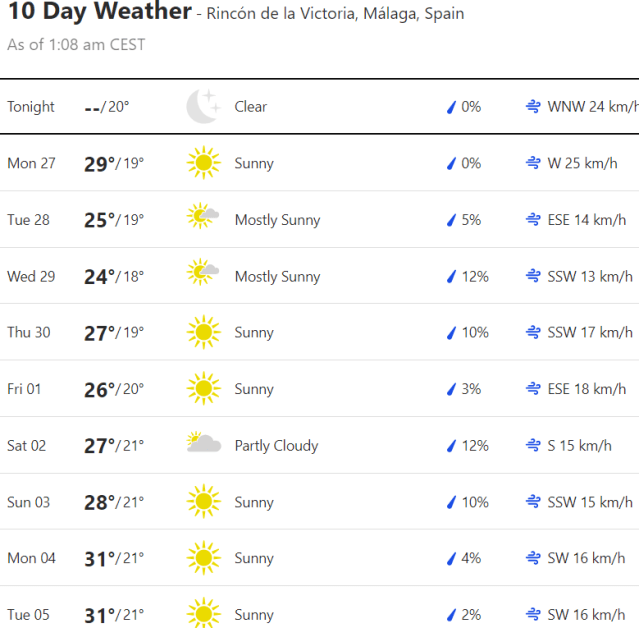Click the wind icon for Tonight
Image resolution: width=639 pixels, height=628 pixels.
click(x=534, y=107)
